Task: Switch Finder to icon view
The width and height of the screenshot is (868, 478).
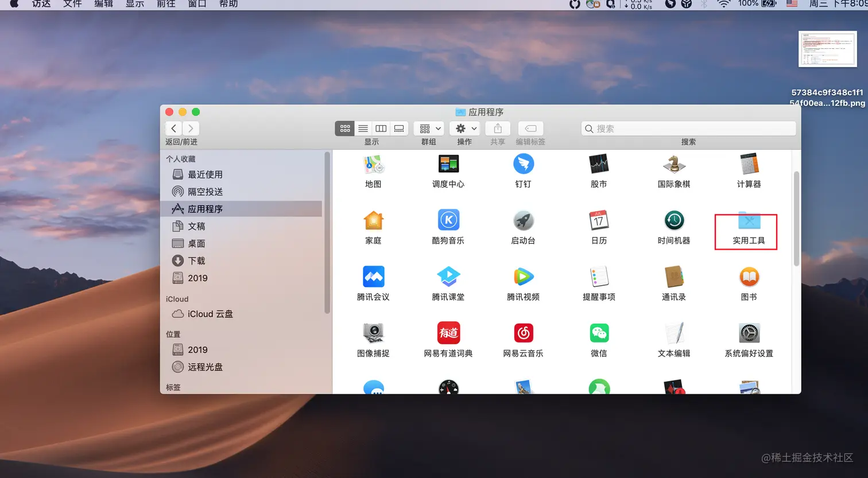Action: pyautogui.click(x=345, y=129)
